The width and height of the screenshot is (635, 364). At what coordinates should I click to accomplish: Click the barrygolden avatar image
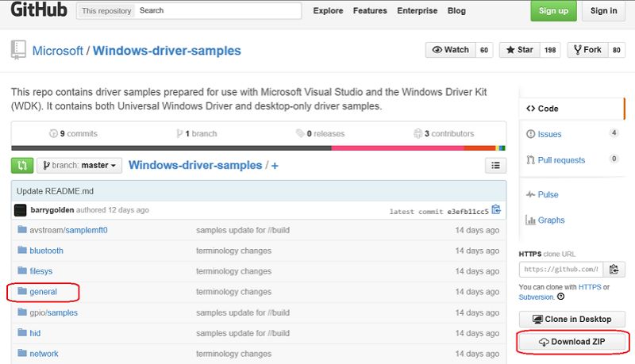click(21, 210)
